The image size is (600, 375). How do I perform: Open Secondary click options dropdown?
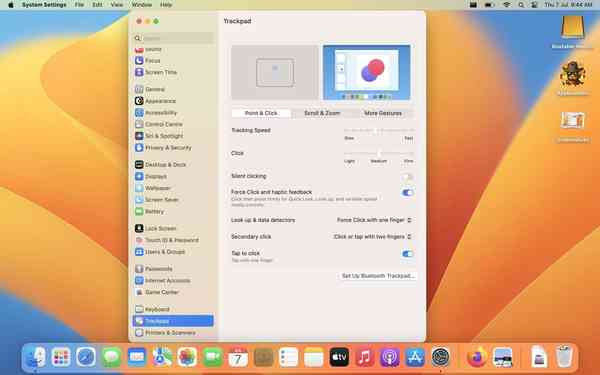(372, 236)
